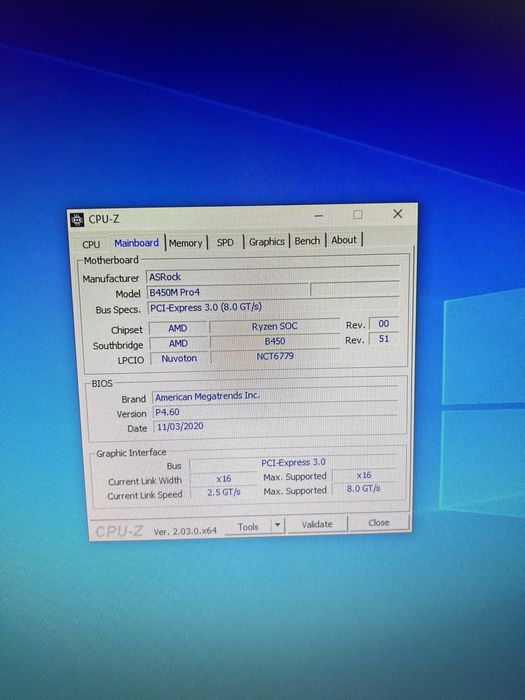The height and width of the screenshot is (700, 525).
Task: Click the Current Link Width x16 value
Action: coord(224,479)
